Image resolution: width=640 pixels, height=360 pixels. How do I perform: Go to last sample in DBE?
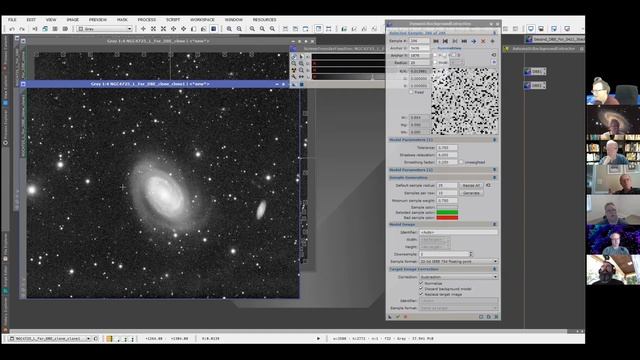point(464,41)
